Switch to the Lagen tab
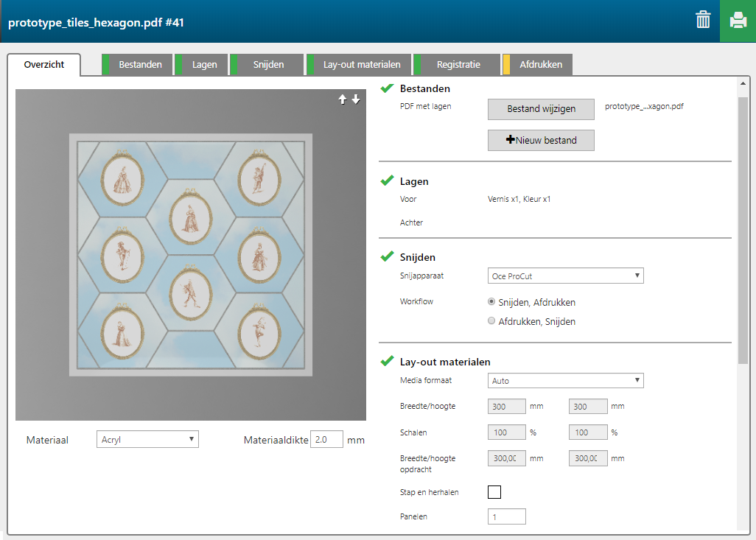756x540 pixels. [201, 65]
